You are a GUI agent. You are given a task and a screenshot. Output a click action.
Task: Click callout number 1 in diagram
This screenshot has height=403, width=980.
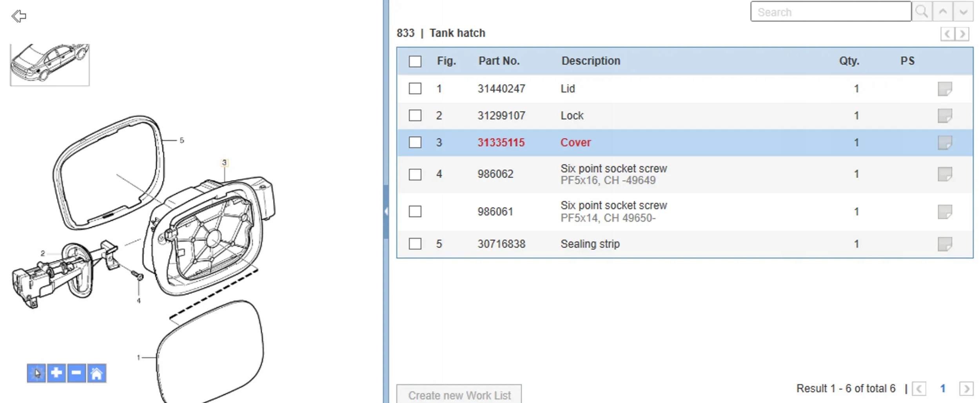tap(138, 357)
